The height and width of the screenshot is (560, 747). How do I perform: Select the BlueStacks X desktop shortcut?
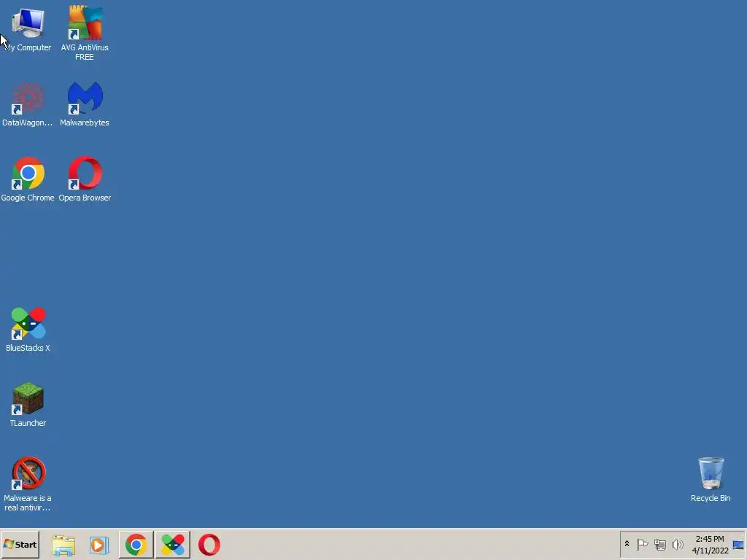[x=28, y=330]
